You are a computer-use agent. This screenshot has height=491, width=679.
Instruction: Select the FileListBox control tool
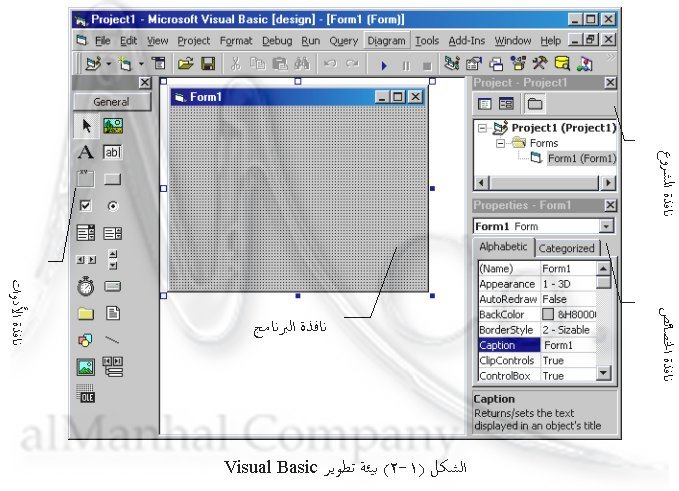coord(113,313)
